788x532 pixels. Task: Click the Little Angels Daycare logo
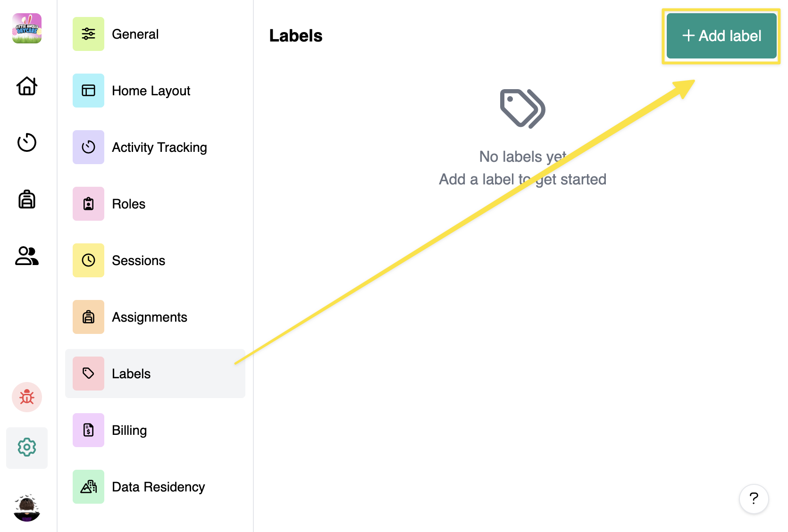pos(27,28)
